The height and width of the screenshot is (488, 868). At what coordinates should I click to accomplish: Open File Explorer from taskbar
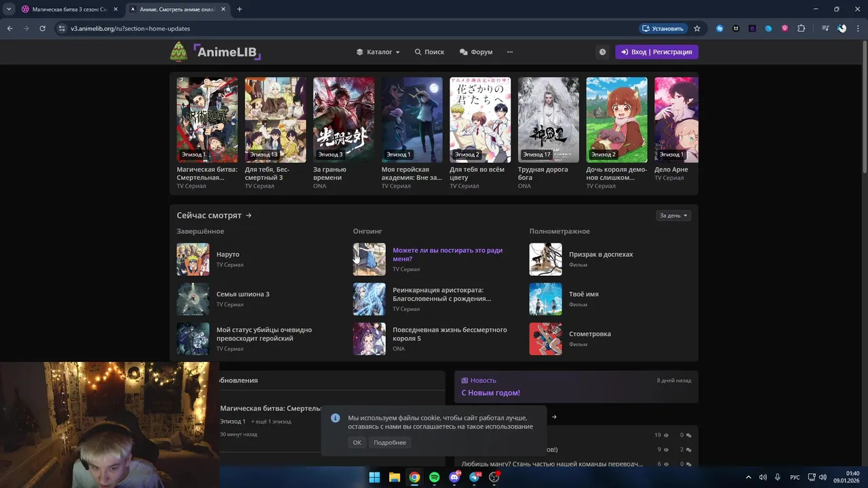click(394, 477)
